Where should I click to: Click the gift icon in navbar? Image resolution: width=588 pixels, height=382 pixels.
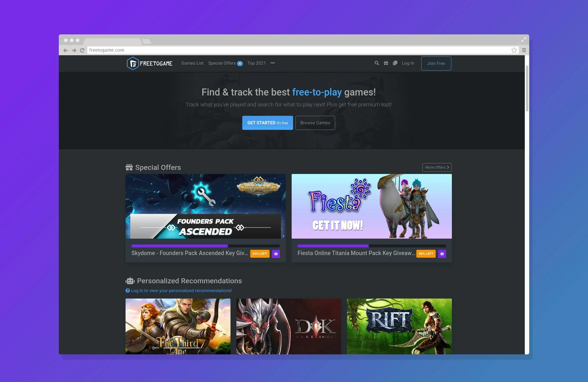click(x=386, y=63)
